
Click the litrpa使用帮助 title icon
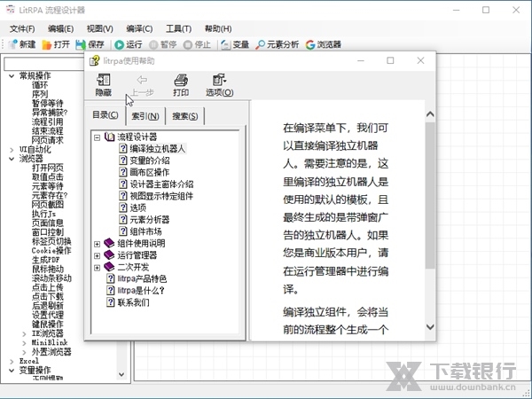(x=94, y=60)
